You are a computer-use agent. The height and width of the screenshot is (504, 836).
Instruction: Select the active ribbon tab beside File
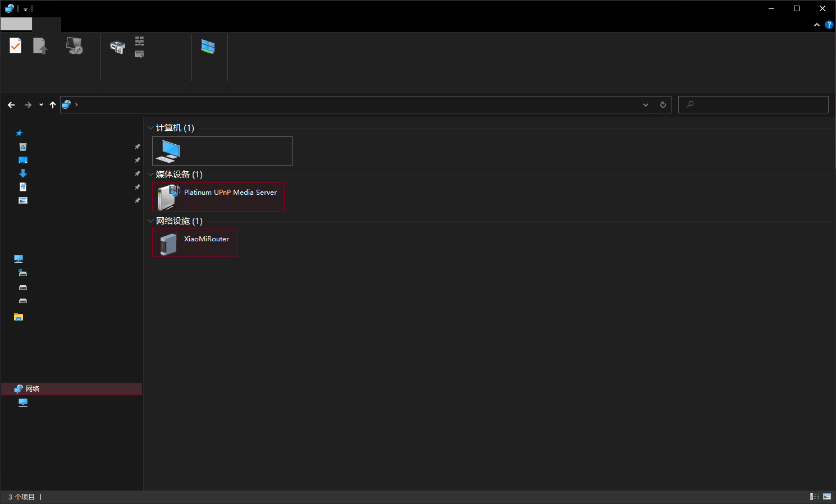[x=47, y=24]
